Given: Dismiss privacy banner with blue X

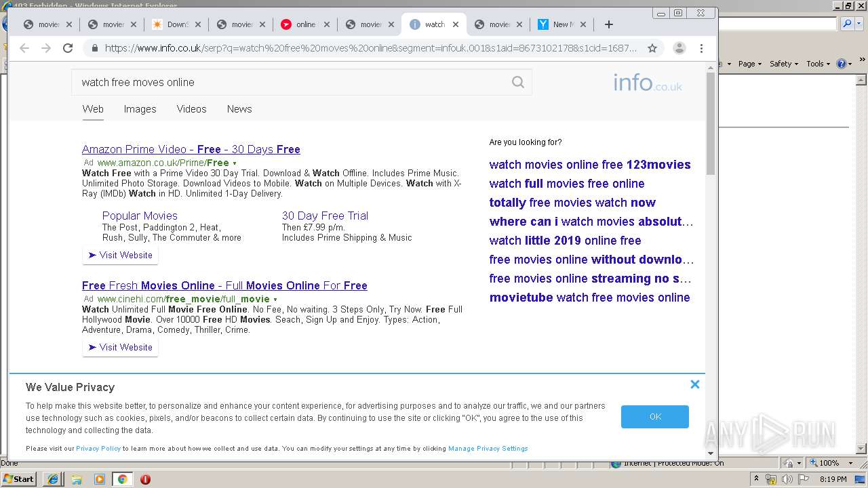Looking at the screenshot, I should [x=695, y=384].
